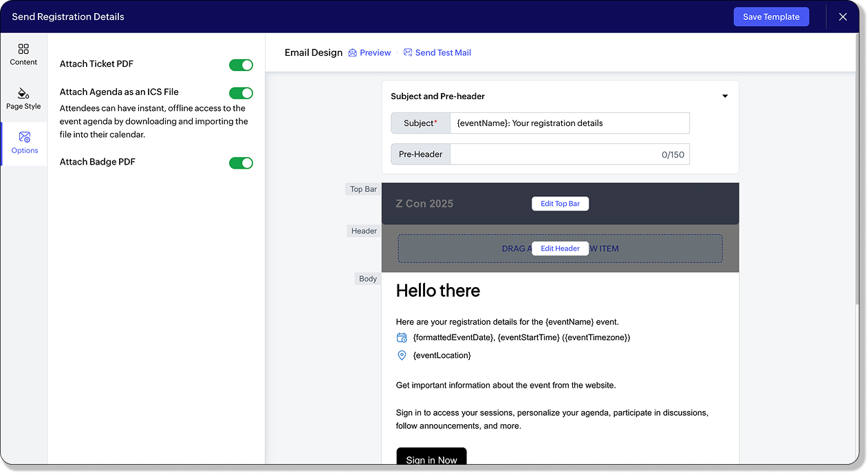
Task: Collapse the Subject and Pre-header section
Action: [725, 96]
